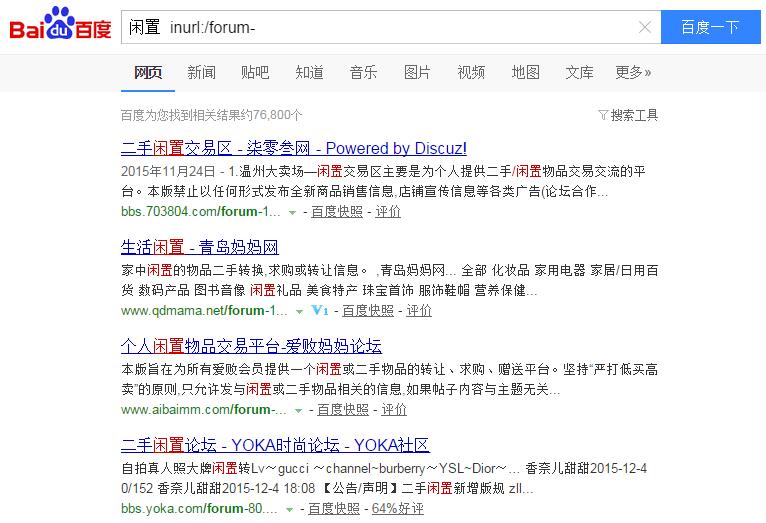This screenshot has width=766, height=523.
Task: Expand dropdown arrow after www.qdmama.net URL
Action: [x=299, y=312]
